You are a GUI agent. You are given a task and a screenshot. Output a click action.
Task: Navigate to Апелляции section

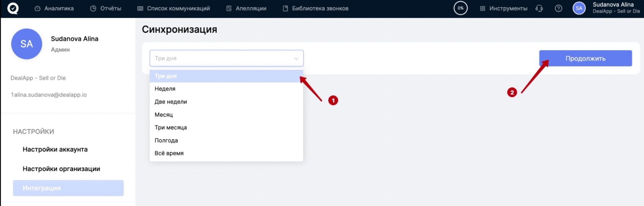coord(246,8)
